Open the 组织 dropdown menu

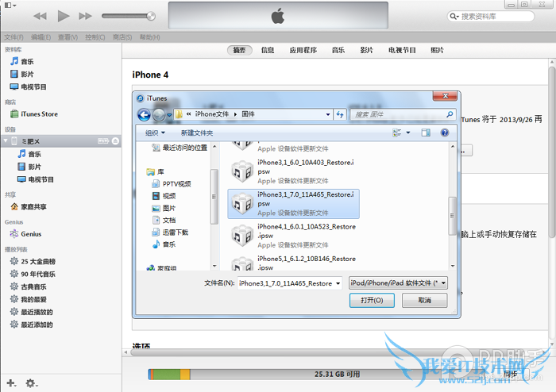pyautogui.click(x=155, y=133)
